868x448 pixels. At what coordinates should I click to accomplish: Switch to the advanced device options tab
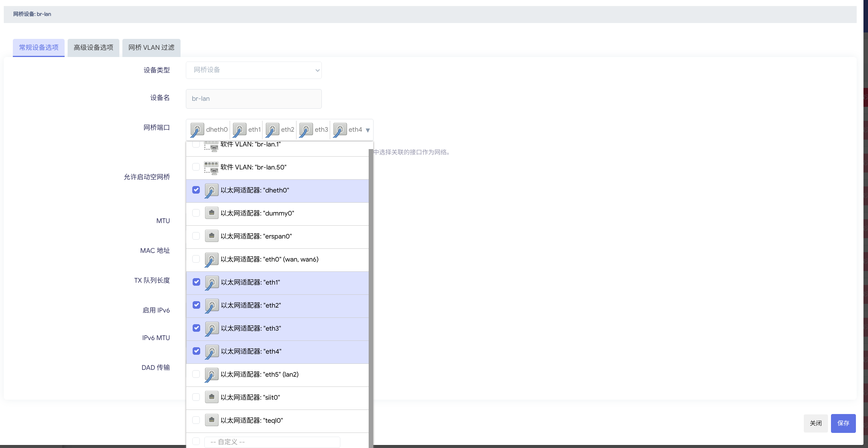[93, 48]
